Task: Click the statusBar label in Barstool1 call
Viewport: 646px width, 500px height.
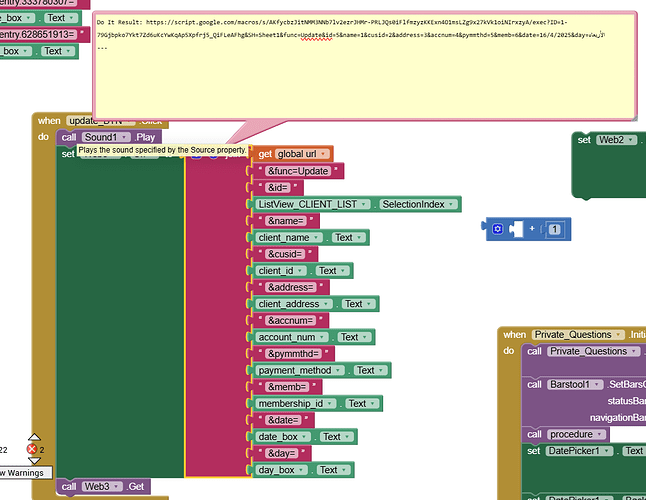Action: coord(626,401)
